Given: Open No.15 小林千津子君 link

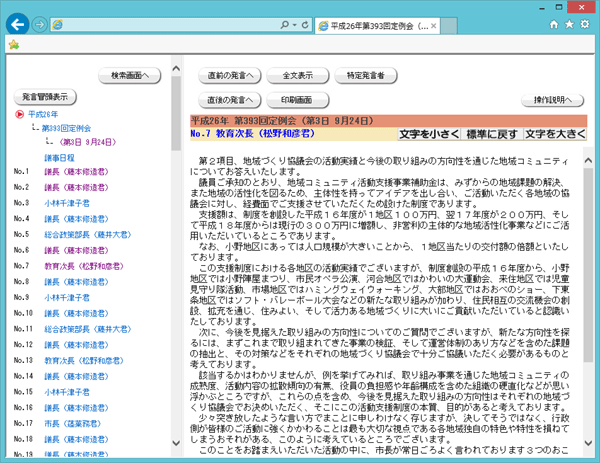Looking at the screenshot, I should coord(67,392).
